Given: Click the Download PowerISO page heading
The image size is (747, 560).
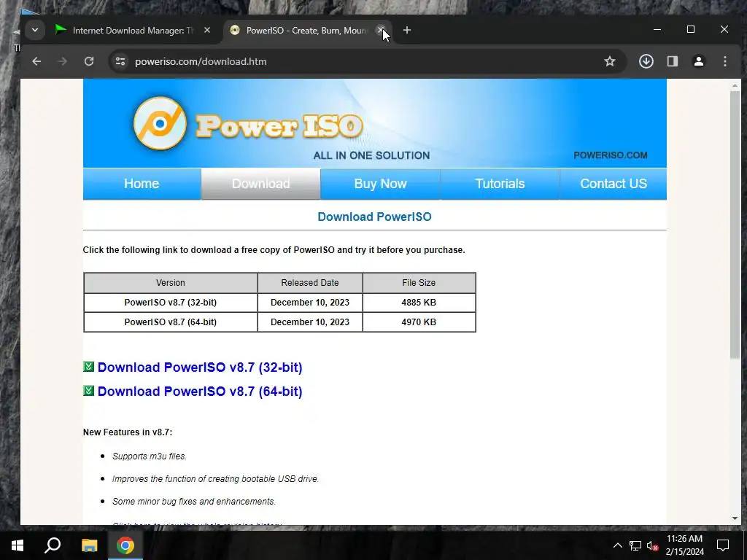Looking at the screenshot, I should click(374, 217).
